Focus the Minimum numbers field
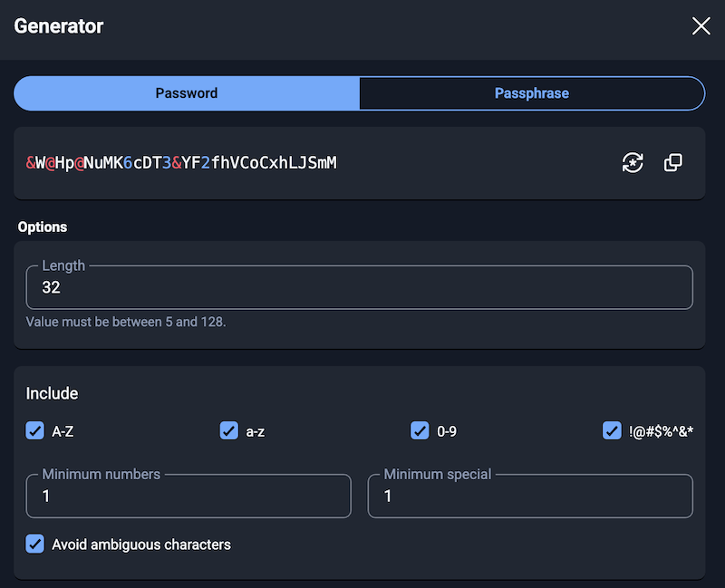The height and width of the screenshot is (588, 725). (188, 496)
